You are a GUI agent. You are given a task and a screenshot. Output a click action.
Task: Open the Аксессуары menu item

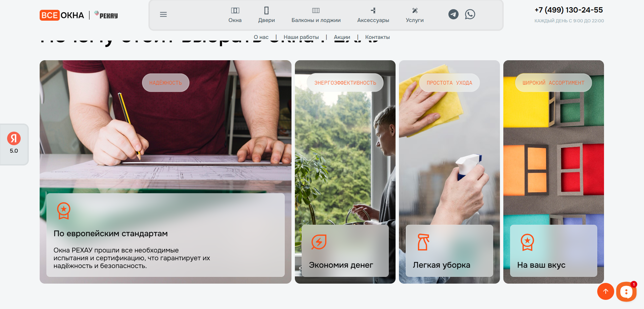[373, 20]
